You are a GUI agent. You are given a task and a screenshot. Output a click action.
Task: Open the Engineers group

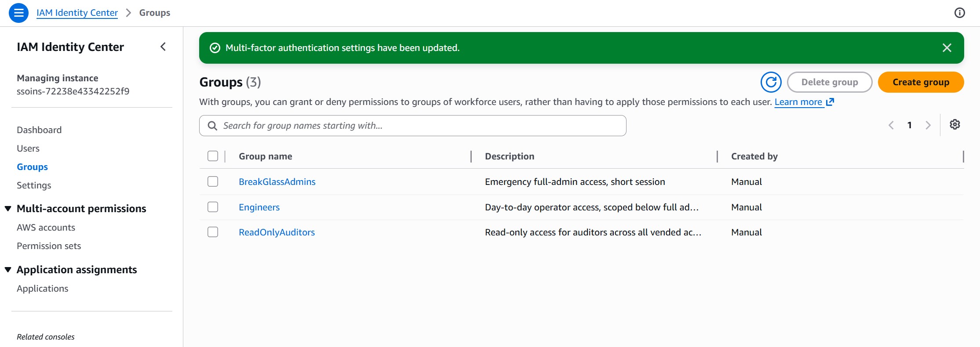259,207
